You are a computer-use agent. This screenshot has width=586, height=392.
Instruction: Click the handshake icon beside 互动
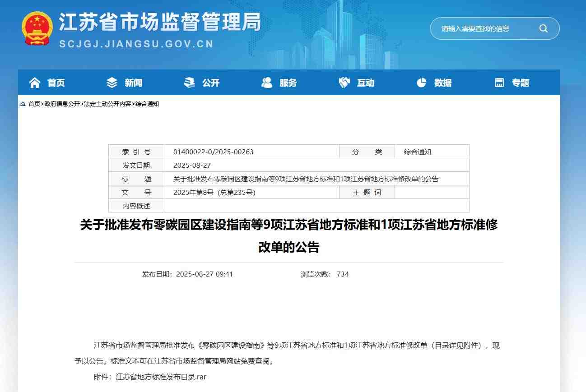point(344,83)
